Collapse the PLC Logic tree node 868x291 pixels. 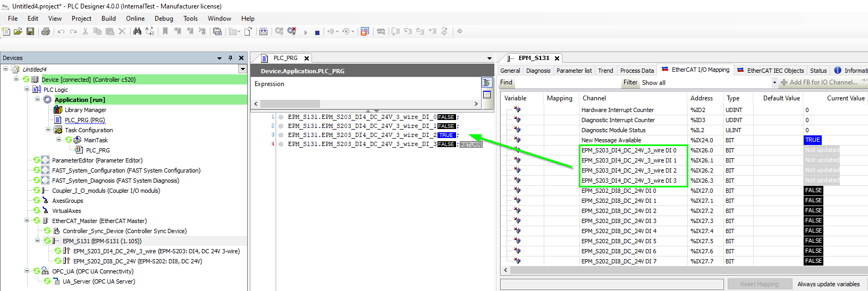tap(27, 89)
